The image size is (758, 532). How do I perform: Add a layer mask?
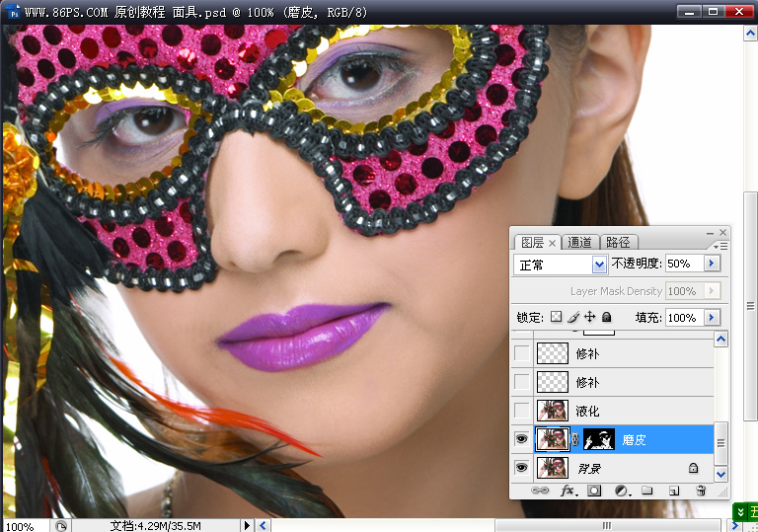tap(594, 490)
